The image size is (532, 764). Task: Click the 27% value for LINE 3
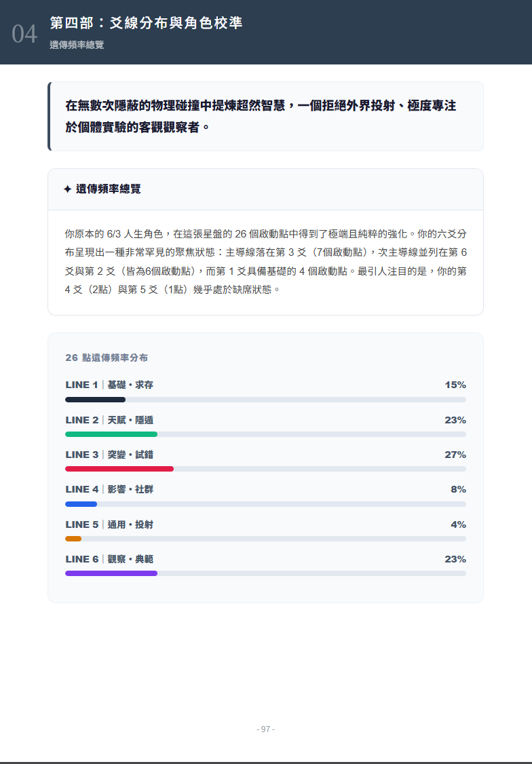point(455,455)
